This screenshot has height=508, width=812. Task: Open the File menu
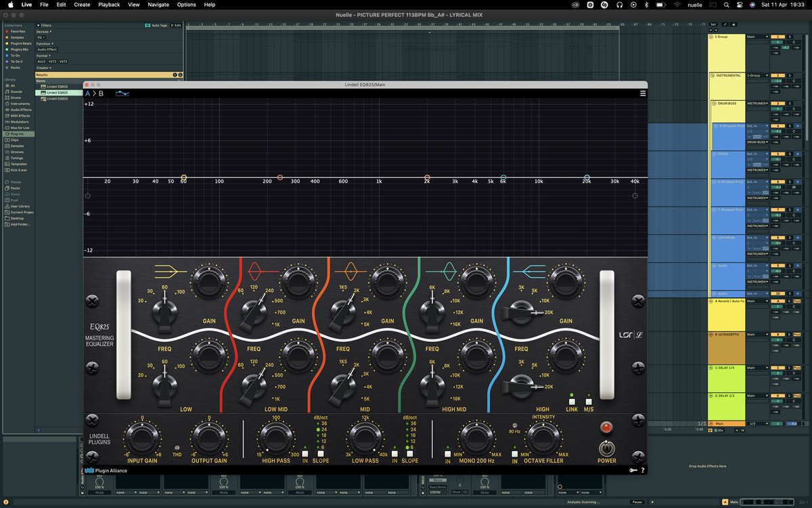tap(44, 4)
